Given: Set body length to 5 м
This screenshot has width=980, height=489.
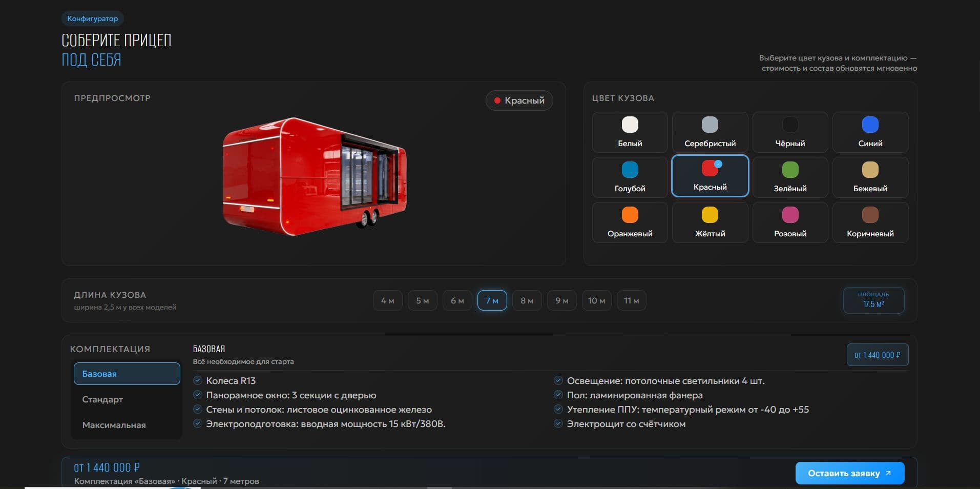Looking at the screenshot, I should 423,300.
